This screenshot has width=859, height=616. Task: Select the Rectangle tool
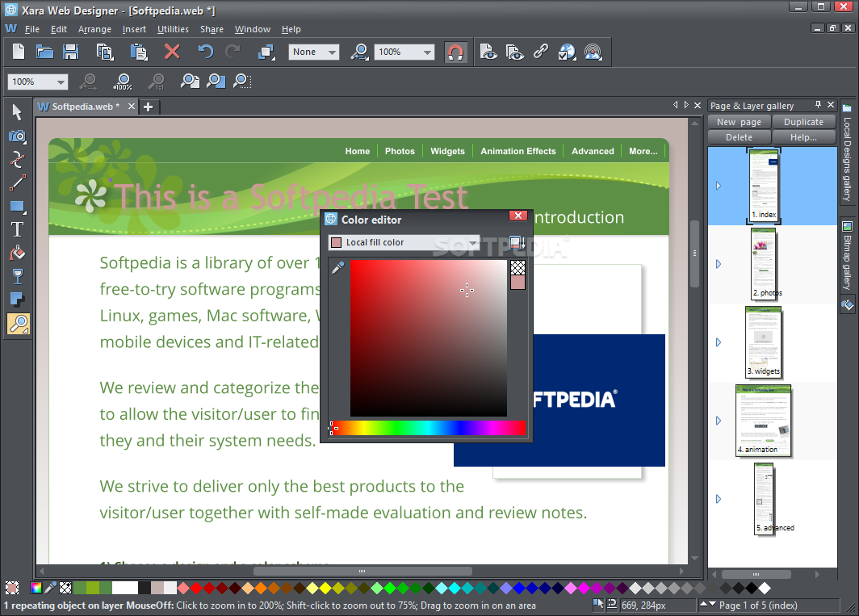tap(17, 207)
